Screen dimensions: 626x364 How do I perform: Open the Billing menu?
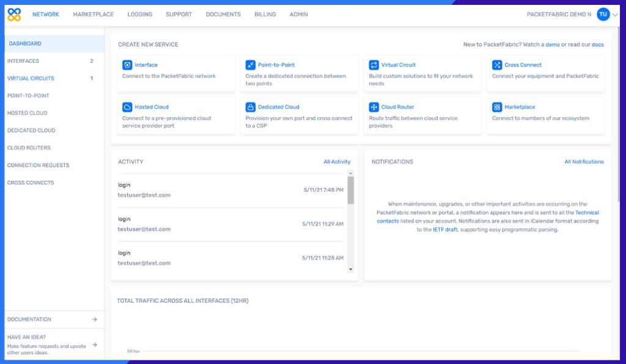(x=265, y=15)
